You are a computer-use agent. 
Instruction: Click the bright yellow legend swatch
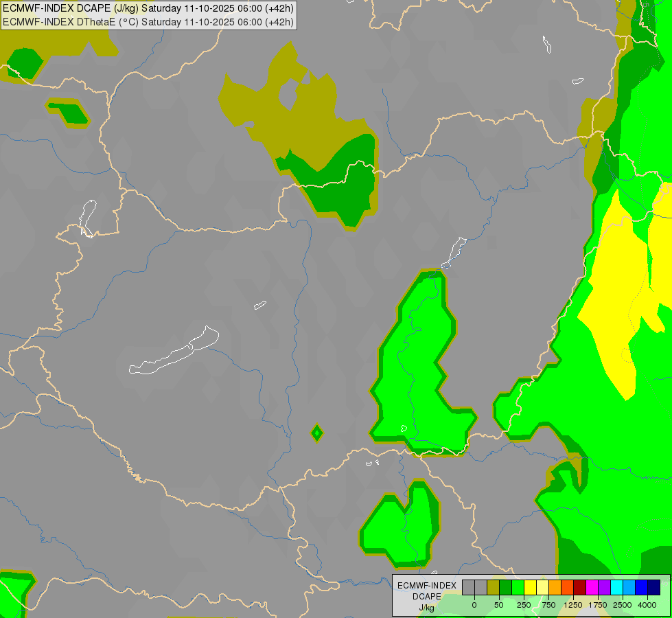click(531, 587)
